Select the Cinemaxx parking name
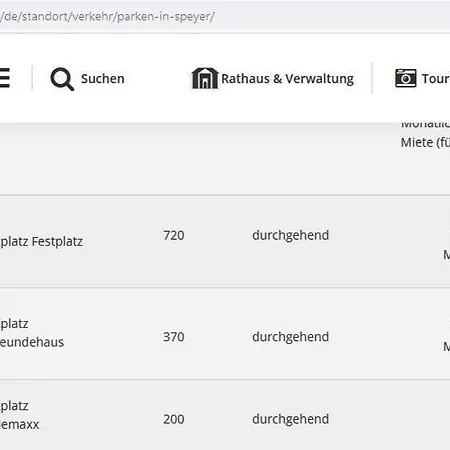 [20, 415]
